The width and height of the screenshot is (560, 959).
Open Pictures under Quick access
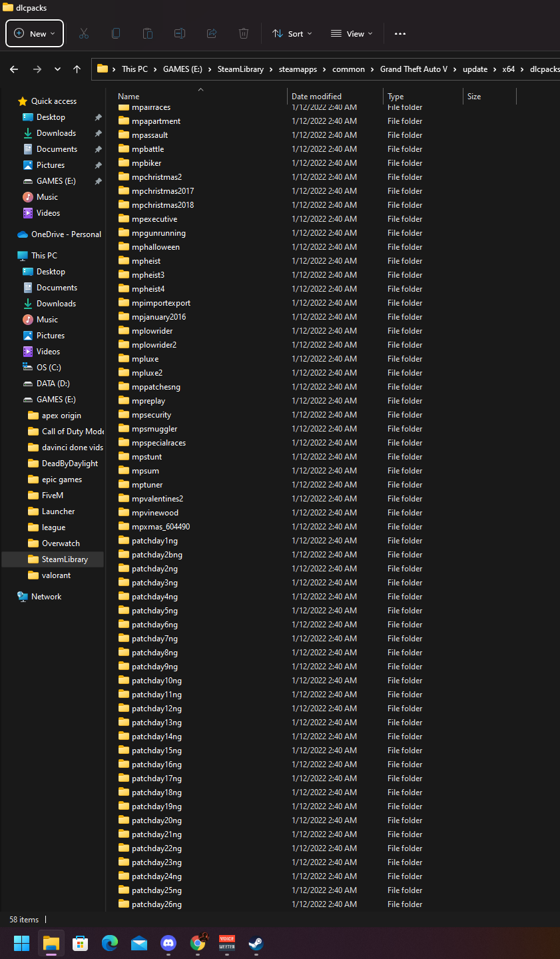point(51,165)
